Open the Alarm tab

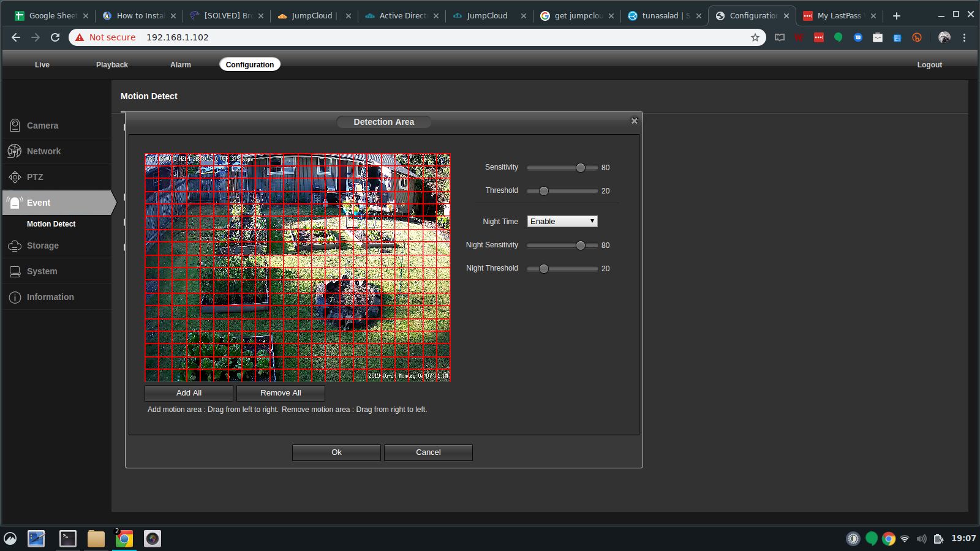pos(180,65)
